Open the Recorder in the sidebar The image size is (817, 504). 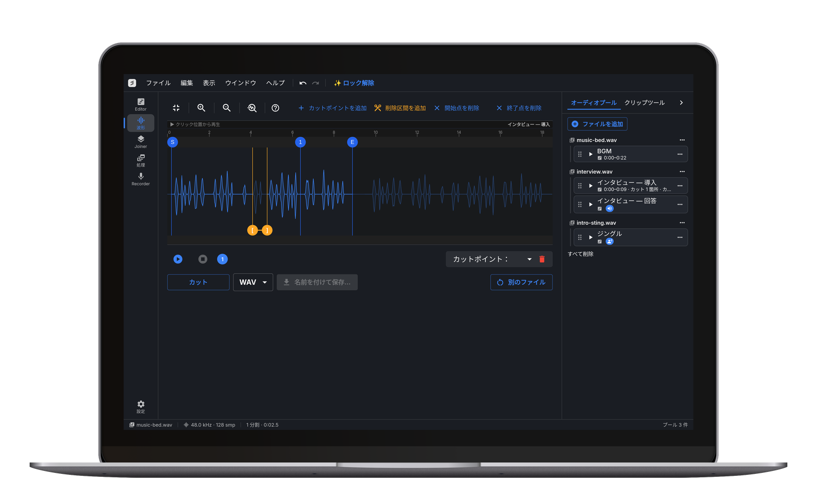pos(140,179)
